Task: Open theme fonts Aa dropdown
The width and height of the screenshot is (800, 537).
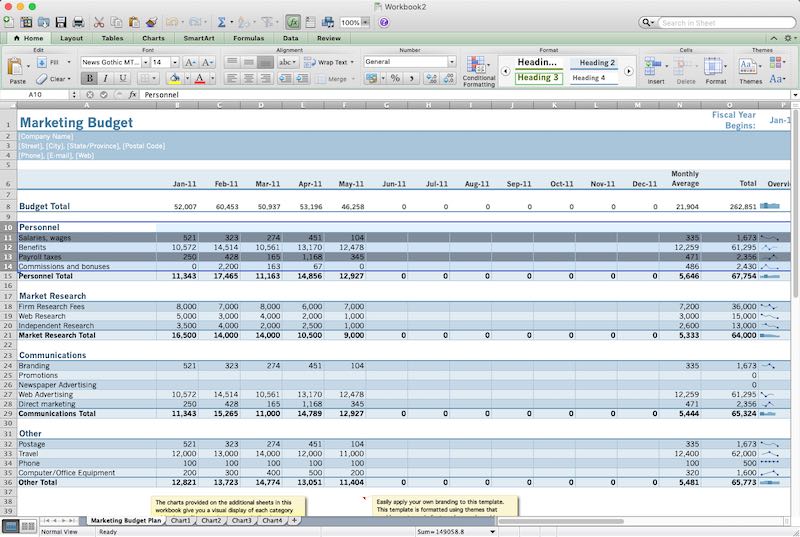Action: point(777,79)
